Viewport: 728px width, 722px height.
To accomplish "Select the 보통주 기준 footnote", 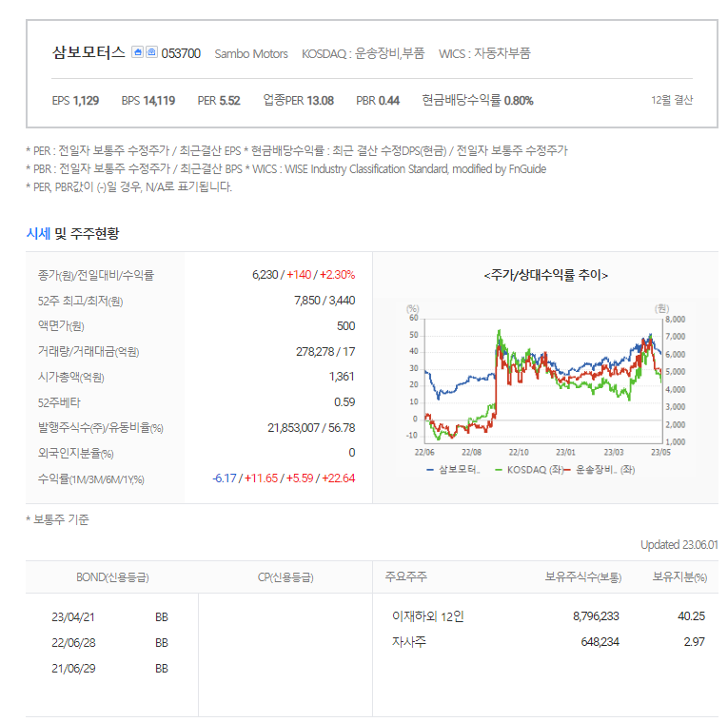I will click(x=57, y=519).
